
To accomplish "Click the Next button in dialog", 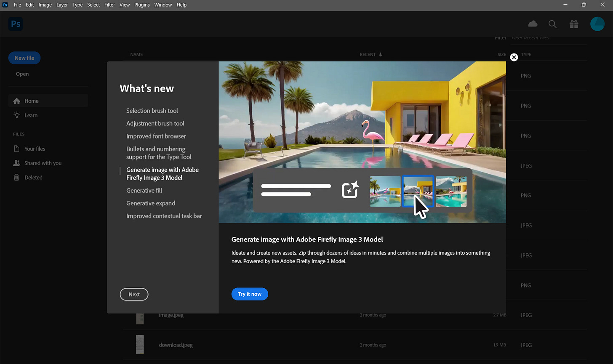I will point(134,295).
